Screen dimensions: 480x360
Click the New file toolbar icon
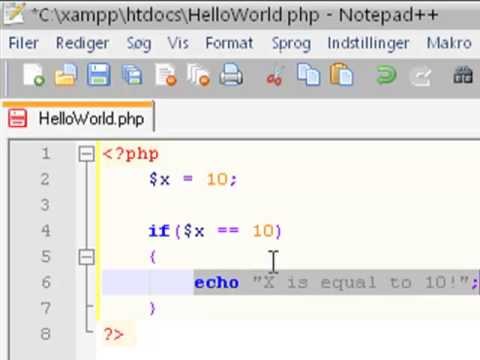tap(34, 75)
